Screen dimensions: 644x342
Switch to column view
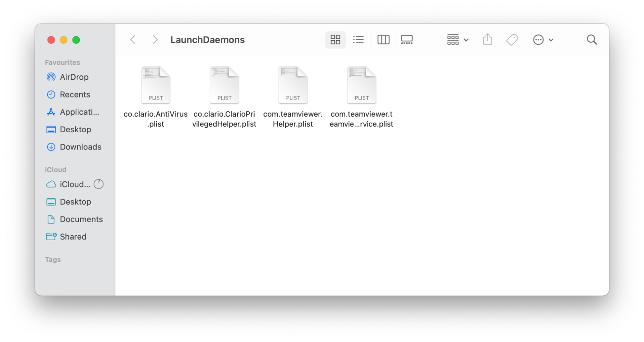coord(383,40)
